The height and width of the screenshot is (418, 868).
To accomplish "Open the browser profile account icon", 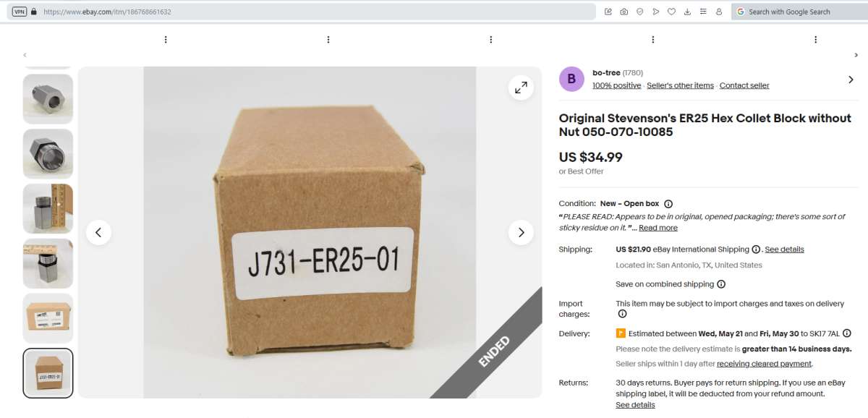I will [x=719, y=12].
